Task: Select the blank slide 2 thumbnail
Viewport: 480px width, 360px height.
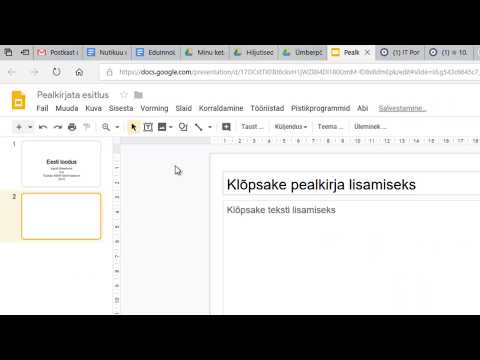Action: [x=61, y=216]
